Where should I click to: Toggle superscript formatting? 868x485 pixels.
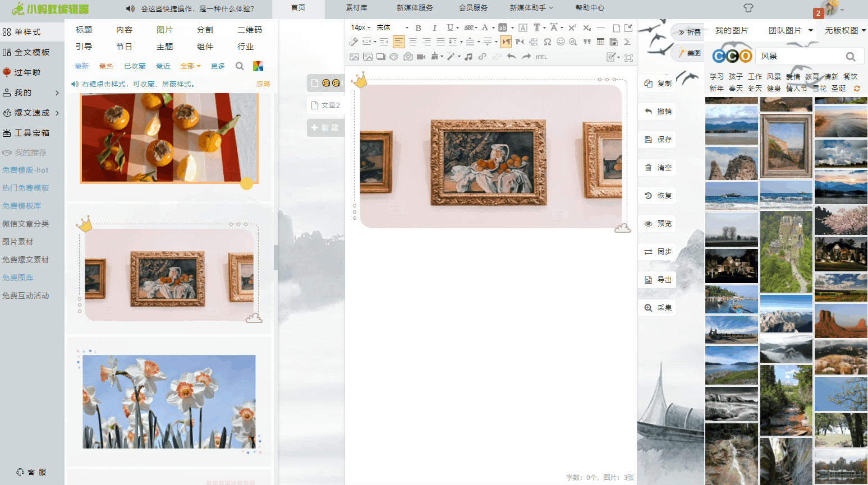(x=572, y=27)
